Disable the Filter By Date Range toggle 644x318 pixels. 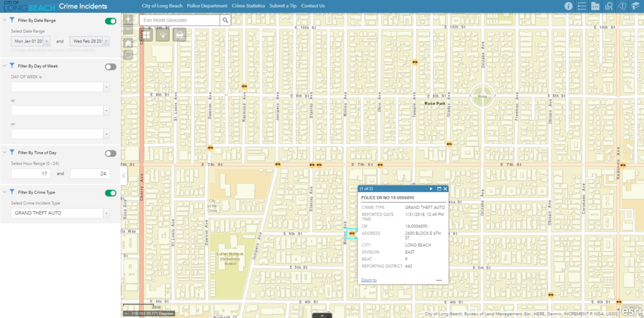tap(111, 21)
